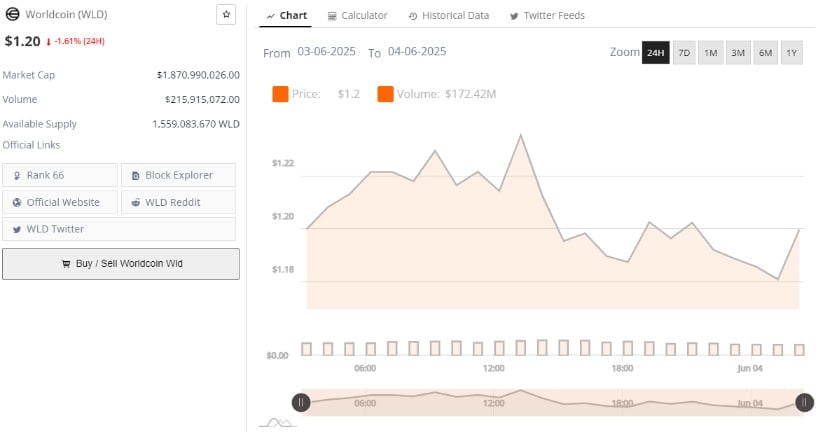The image size is (825, 432).
Task: Toggle the Price series legend swatch
Action: click(x=280, y=94)
